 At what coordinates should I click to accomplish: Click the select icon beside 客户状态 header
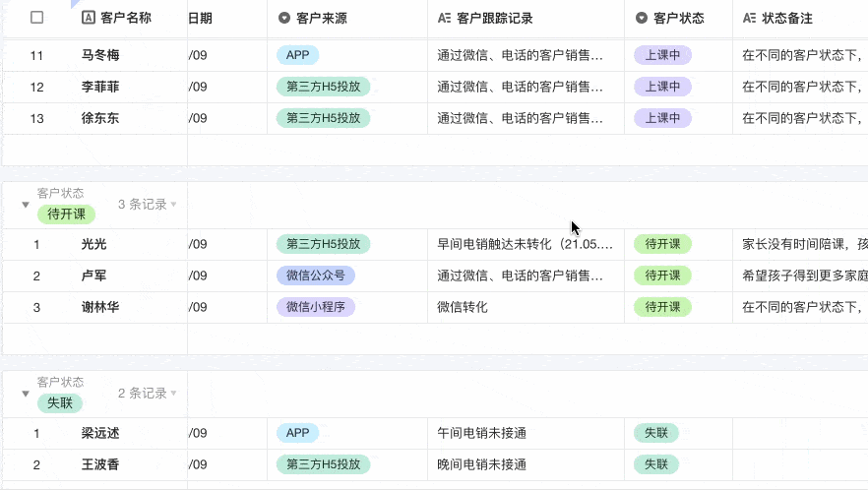(x=642, y=18)
